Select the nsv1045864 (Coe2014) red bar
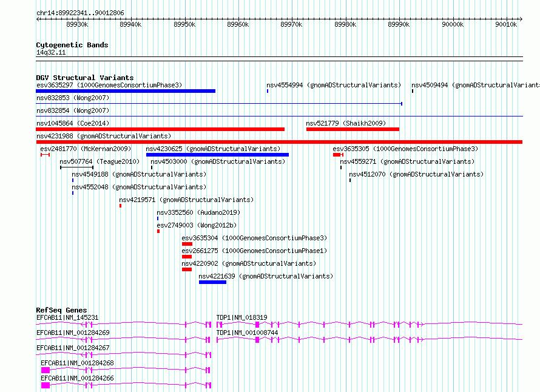 click(160, 129)
